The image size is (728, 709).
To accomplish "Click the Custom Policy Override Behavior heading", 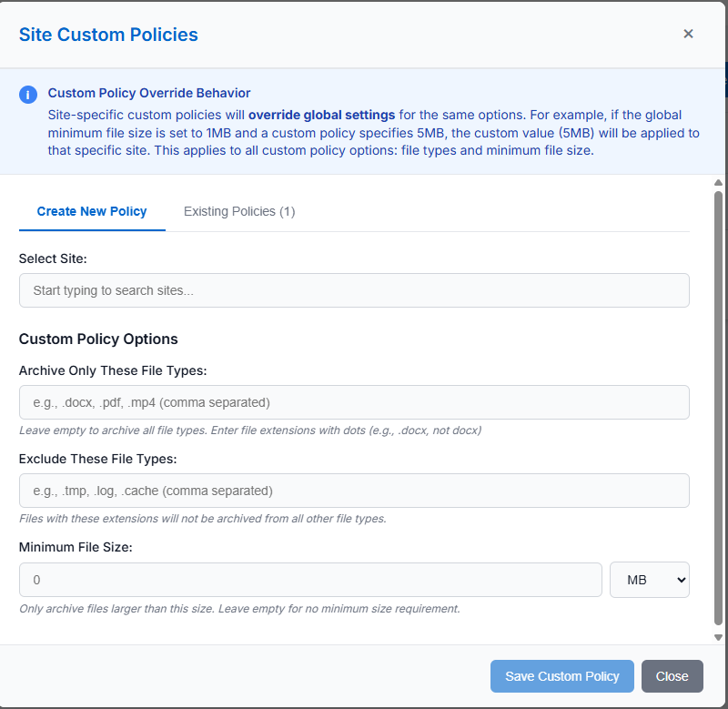I will (149, 93).
